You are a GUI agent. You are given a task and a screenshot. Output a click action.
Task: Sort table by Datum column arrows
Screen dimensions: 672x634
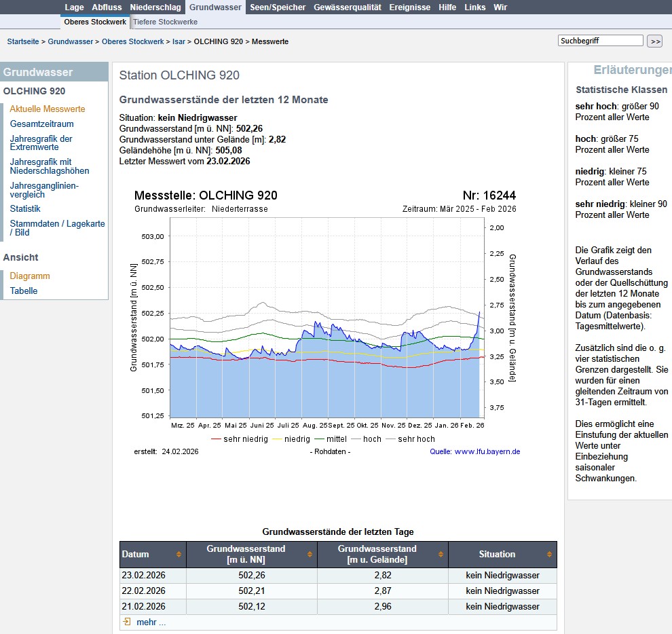pos(179,555)
